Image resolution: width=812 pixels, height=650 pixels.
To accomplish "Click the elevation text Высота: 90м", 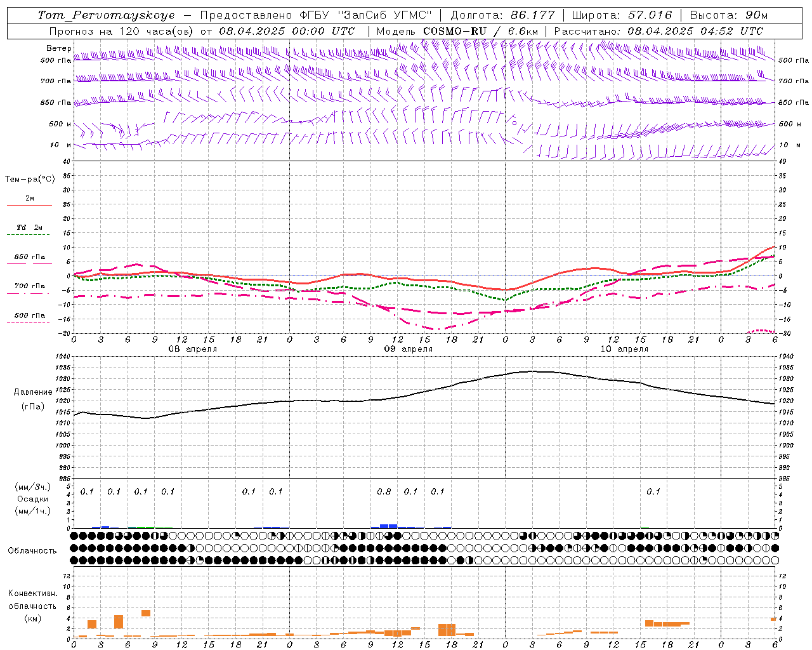I will coord(728,15).
